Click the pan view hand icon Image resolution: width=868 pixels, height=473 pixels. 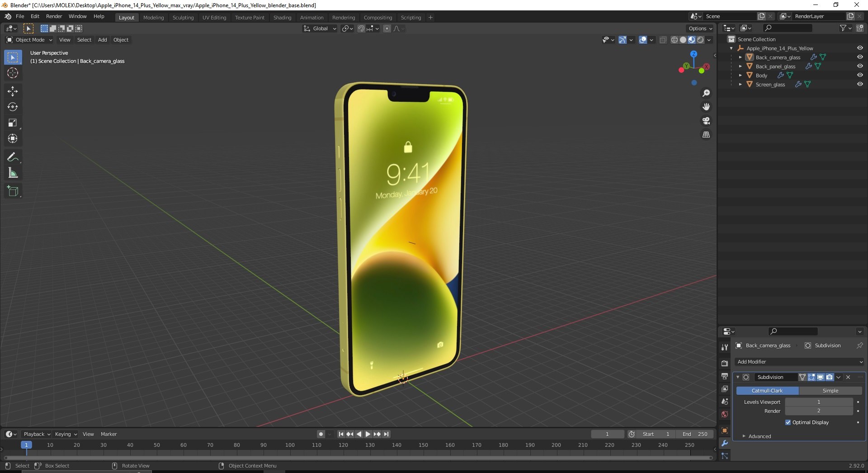coord(706,107)
